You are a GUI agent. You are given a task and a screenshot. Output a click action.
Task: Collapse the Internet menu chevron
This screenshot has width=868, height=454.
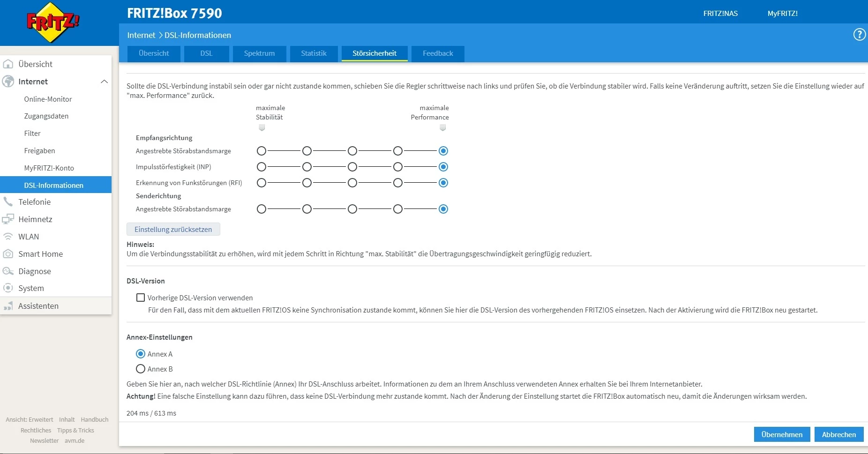[x=104, y=82]
